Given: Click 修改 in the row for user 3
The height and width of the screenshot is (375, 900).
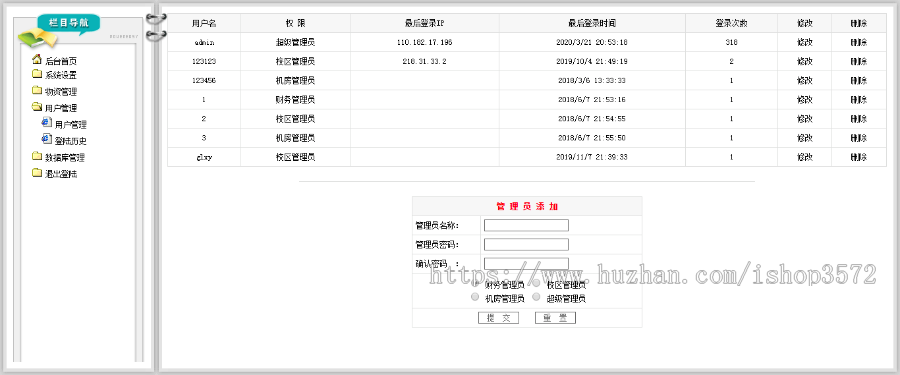Looking at the screenshot, I should pos(805,138).
